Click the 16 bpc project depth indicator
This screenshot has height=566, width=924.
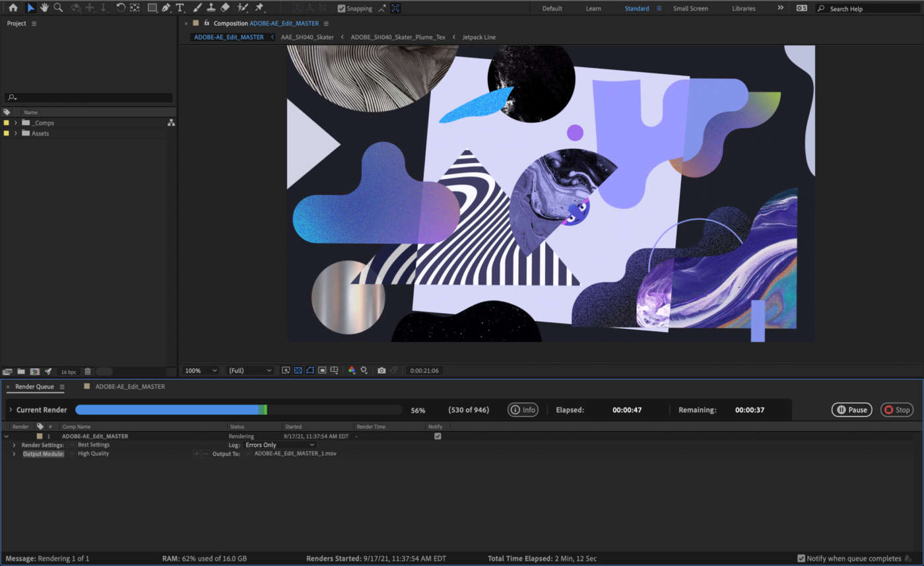coord(67,371)
